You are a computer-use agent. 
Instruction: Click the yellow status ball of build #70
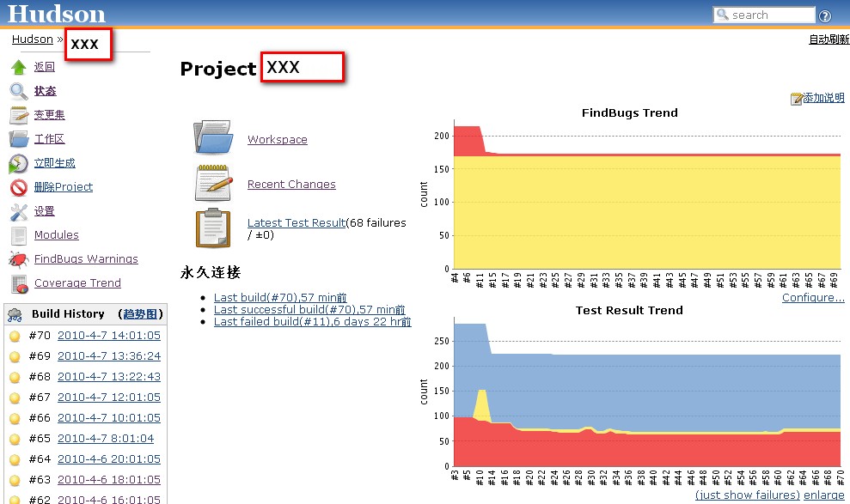point(15,337)
